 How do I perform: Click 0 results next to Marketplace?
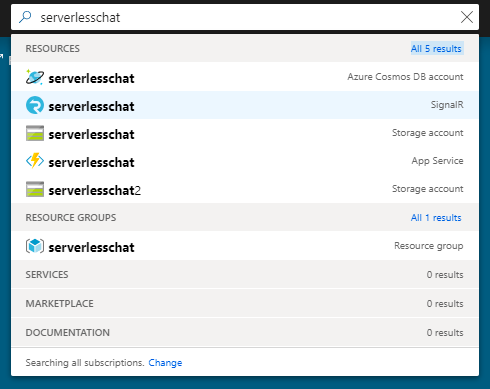tap(445, 304)
